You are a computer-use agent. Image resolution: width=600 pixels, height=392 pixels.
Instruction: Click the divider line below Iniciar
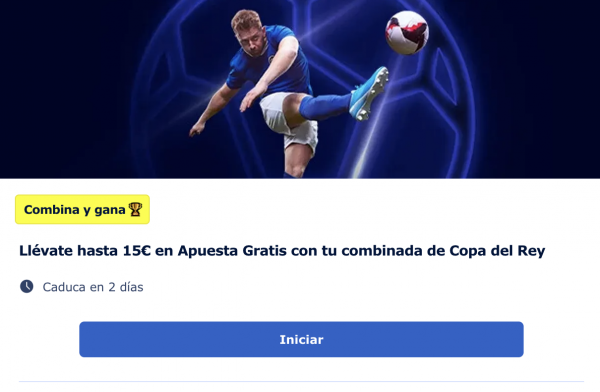301,381
